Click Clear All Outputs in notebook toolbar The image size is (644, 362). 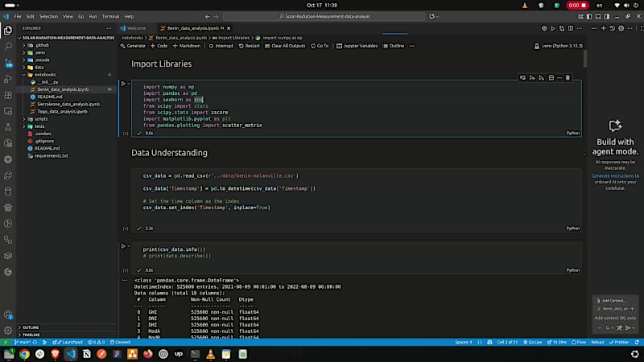pos(287,46)
